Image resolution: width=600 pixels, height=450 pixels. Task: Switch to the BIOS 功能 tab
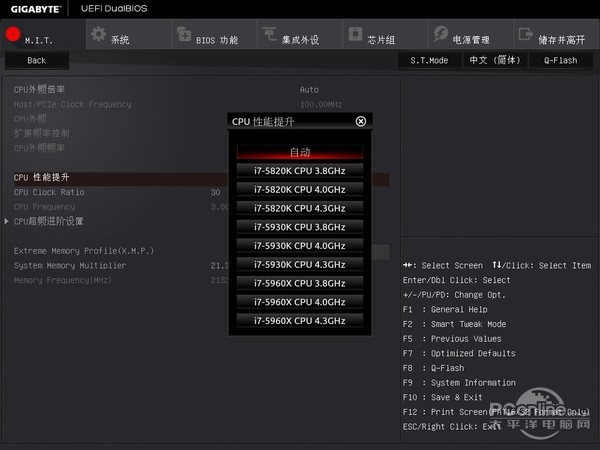click(x=214, y=34)
